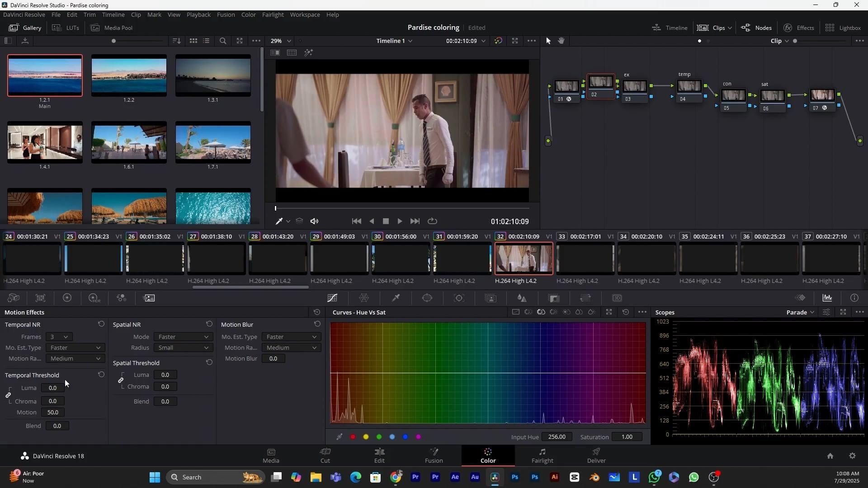The height and width of the screenshot is (488, 868).
Task: Open the Key palette
Action: point(554,298)
